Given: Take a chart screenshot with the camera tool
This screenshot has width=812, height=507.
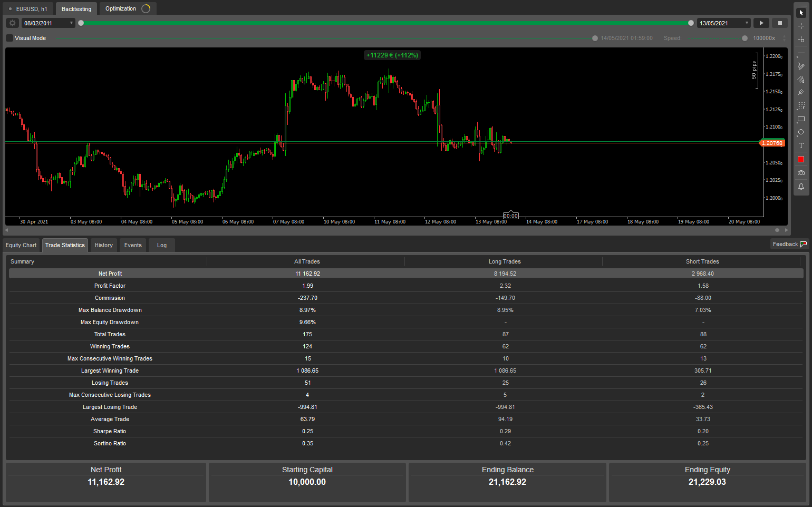Looking at the screenshot, I should point(801,172).
